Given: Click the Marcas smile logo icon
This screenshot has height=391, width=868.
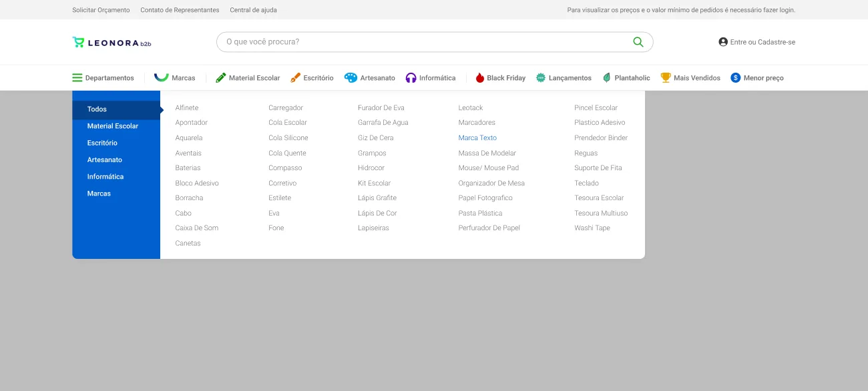Looking at the screenshot, I should (161, 77).
